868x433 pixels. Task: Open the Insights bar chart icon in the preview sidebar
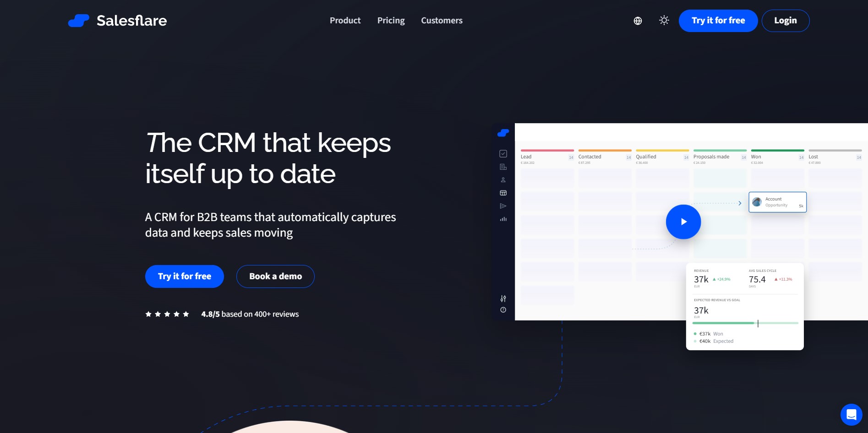[x=503, y=219]
